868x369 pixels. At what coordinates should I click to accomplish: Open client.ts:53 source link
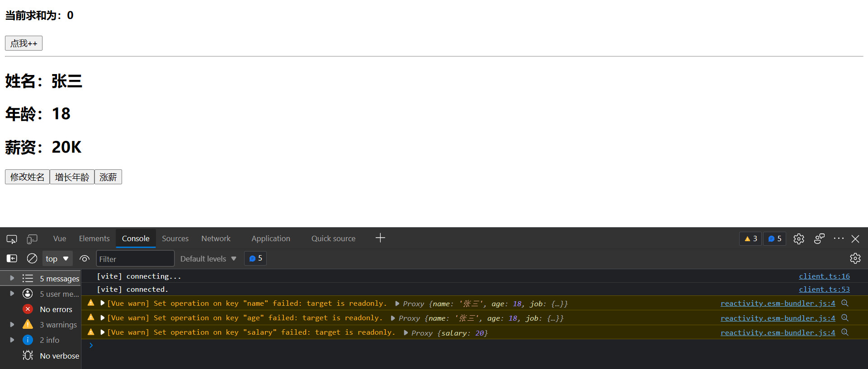click(824, 290)
